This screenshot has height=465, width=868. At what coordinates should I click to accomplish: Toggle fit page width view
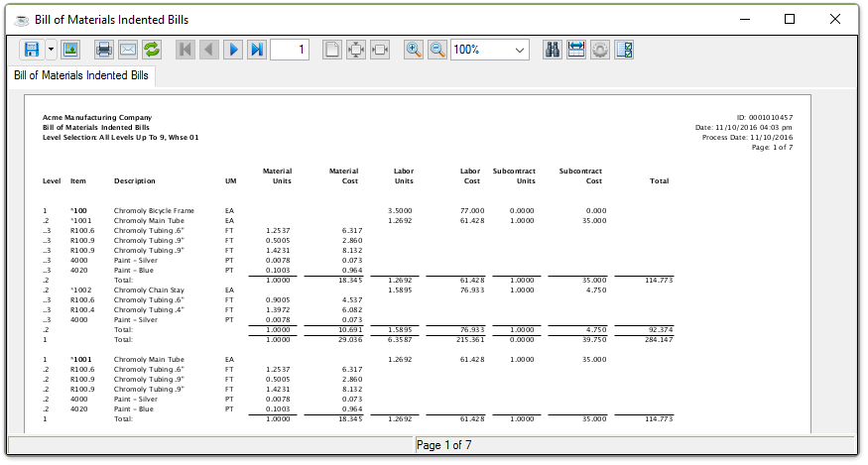coord(380,49)
